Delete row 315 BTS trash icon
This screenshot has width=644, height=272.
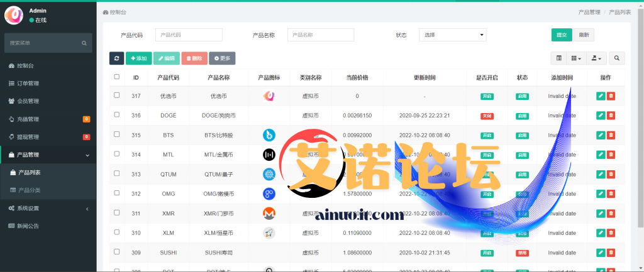pyautogui.click(x=611, y=135)
